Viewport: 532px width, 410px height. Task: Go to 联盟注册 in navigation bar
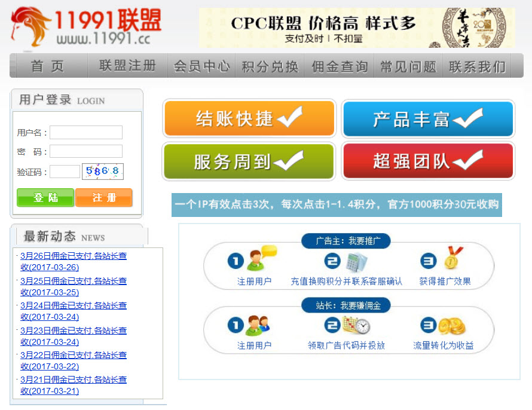pos(127,66)
